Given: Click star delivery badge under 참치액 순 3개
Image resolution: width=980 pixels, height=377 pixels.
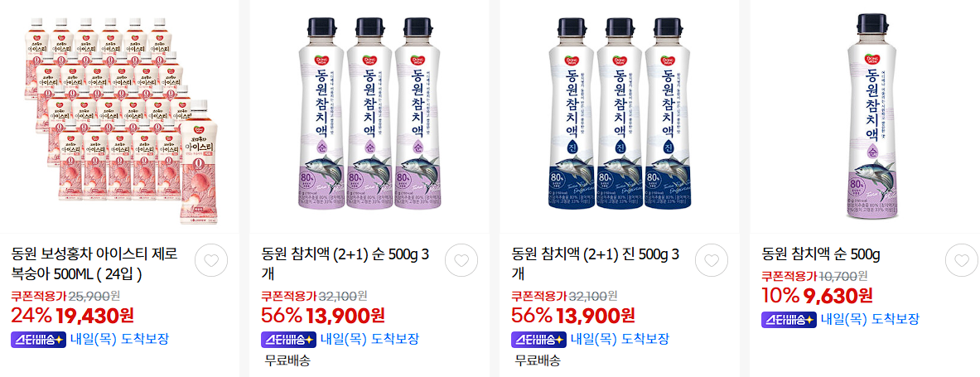Looking at the screenshot, I should (x=288, y=340).
